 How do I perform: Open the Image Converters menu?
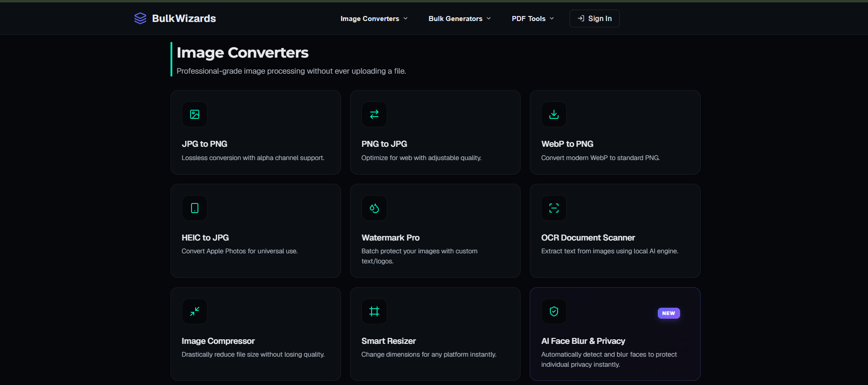[374, 19]
